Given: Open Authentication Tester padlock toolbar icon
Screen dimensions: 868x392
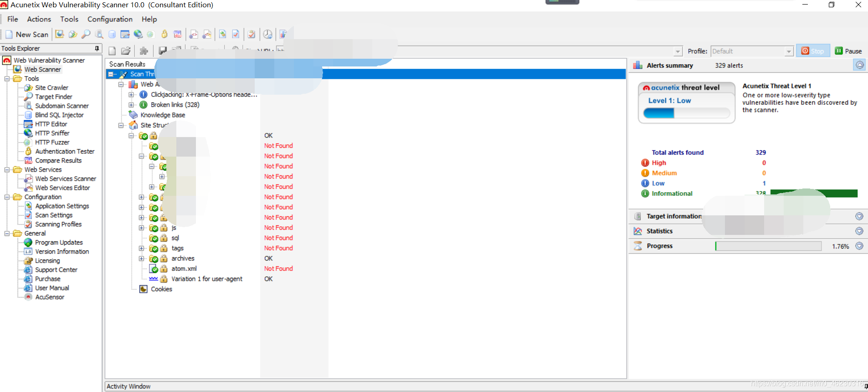Looking at the screenshot, I should click(164, 34).
